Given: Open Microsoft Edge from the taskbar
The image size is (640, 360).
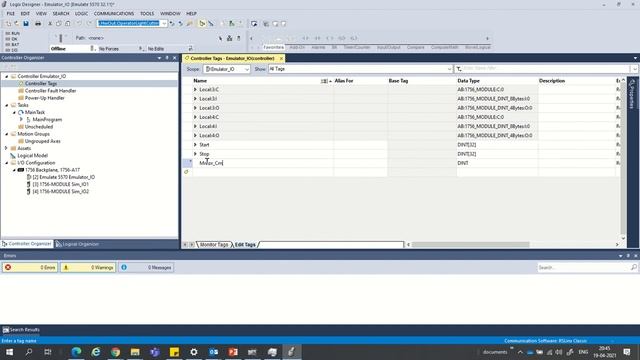Looking at the screenshot, I should (x=76, y=351).
